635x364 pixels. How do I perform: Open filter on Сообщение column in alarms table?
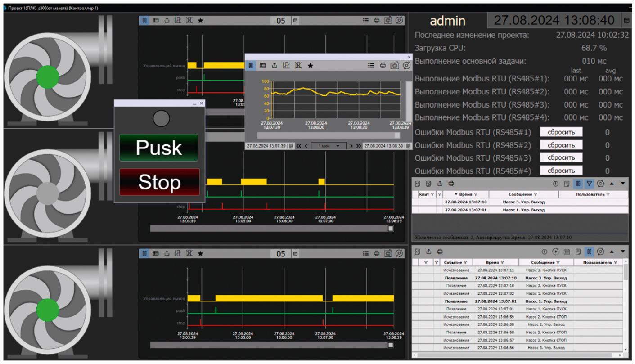[x=535, y=194]
